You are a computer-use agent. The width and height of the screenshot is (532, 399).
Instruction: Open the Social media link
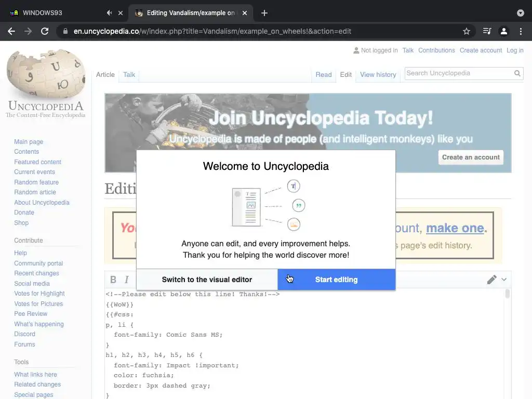click(x=32, y=284)
